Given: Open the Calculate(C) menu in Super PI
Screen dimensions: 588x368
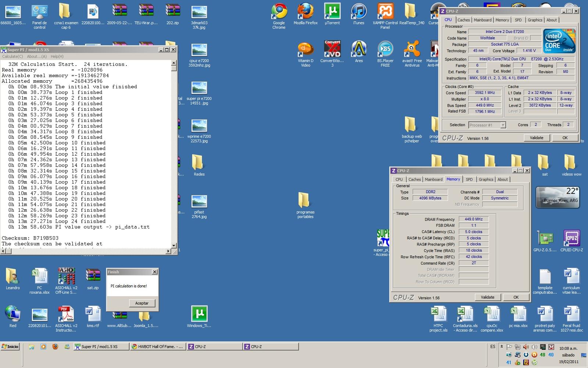Looking at the screenshot, I should (12, 56).
